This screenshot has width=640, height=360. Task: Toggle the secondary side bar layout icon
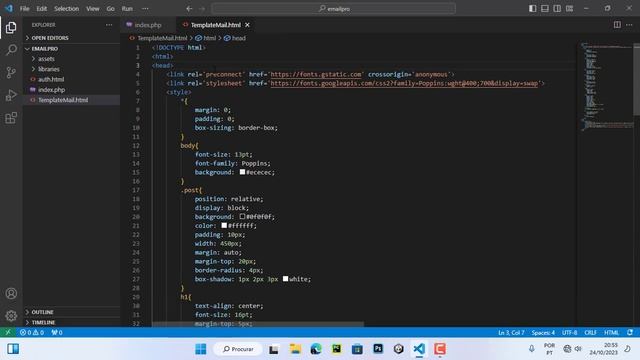pos(557,9)
